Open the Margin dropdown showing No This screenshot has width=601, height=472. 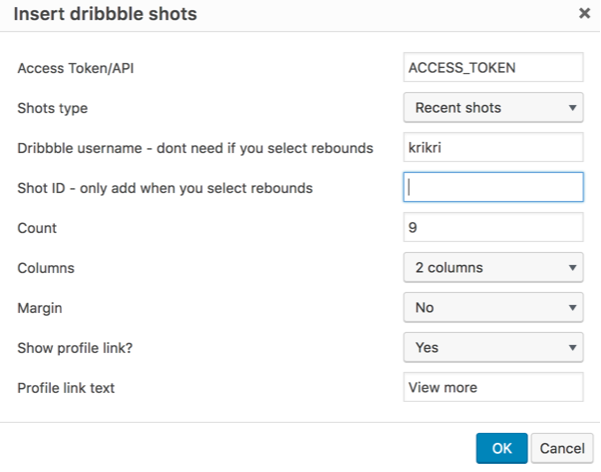[493, 307]
